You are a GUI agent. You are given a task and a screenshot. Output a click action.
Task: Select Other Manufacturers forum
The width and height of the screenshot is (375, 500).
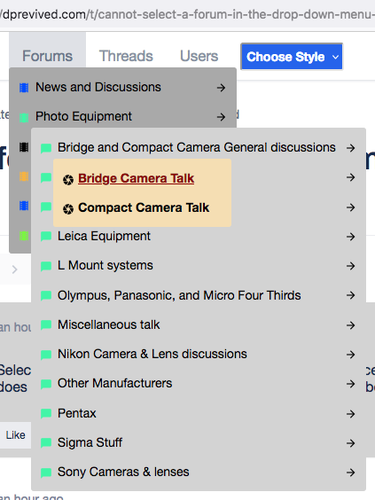(x=115, y=383)
